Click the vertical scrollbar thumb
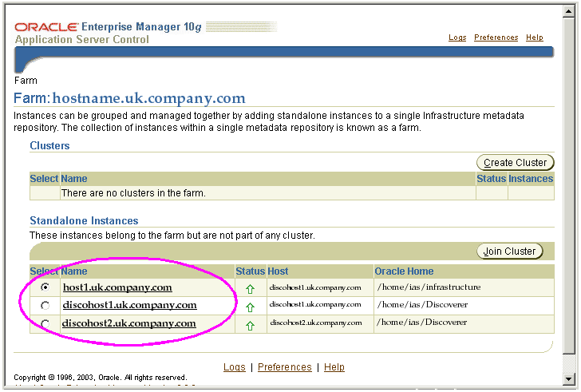 coord(568,185)
